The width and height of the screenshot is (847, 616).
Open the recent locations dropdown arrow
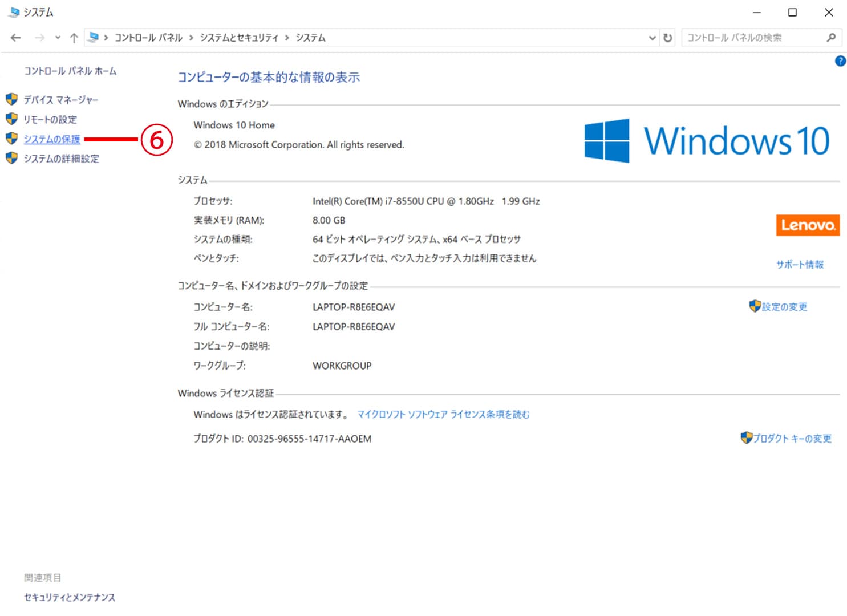[58, 38]
